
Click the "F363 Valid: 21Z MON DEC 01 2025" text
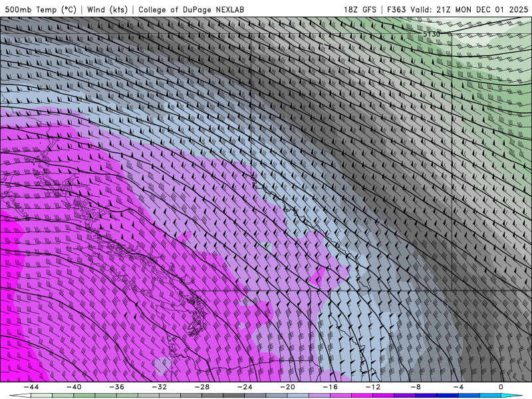coord(458,9)
